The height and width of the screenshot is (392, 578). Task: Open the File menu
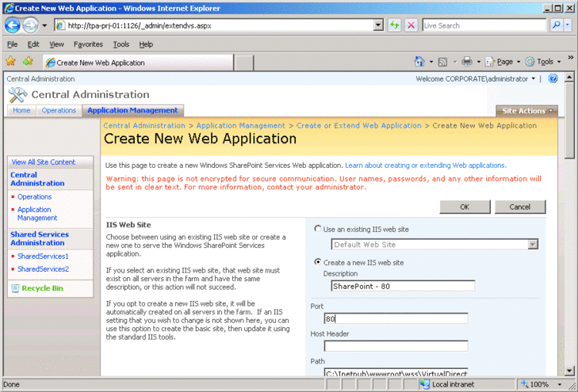tap(12, 44)
